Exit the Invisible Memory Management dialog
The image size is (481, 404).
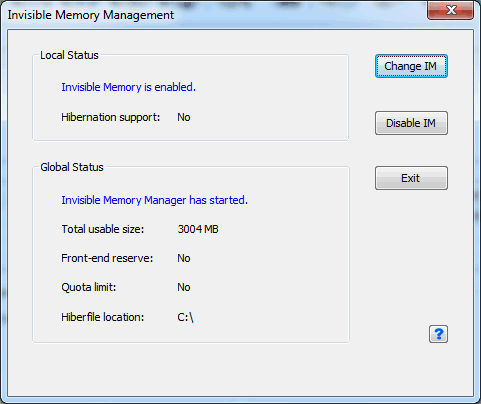(x=411, y=178)
